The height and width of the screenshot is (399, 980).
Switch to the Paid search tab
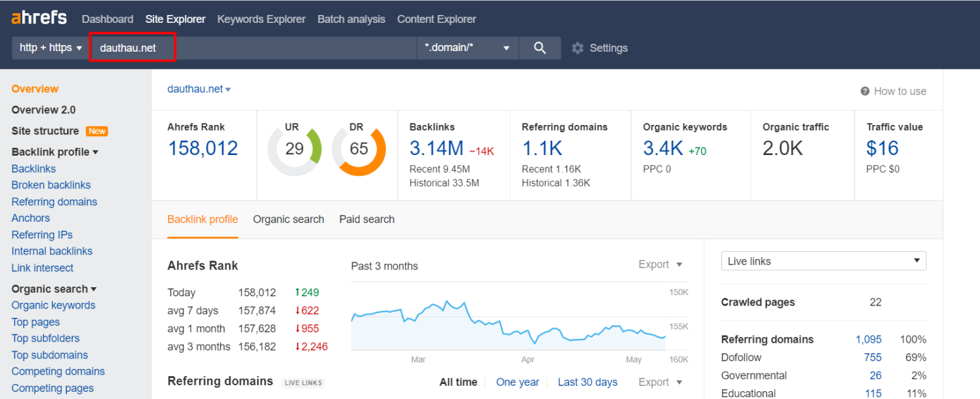pyautogui.click(x=367, y=219)
